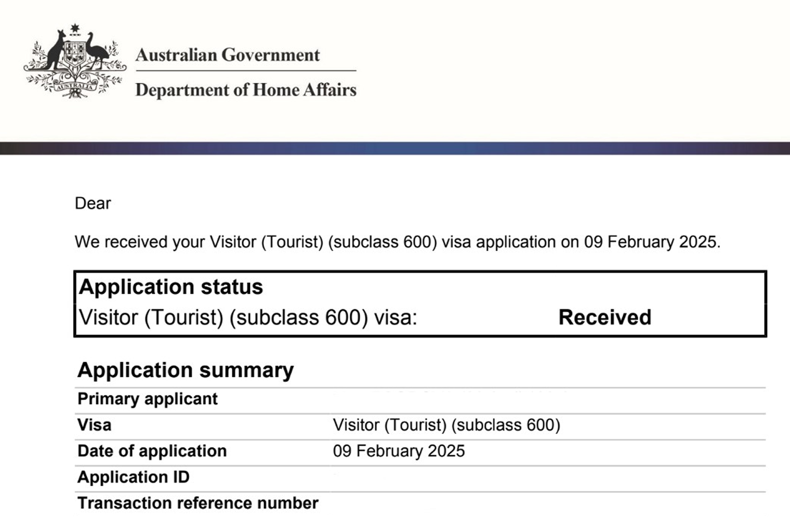Click the bold Received status
The width and height of the screenshot is (790, 532).
point(604,317)
